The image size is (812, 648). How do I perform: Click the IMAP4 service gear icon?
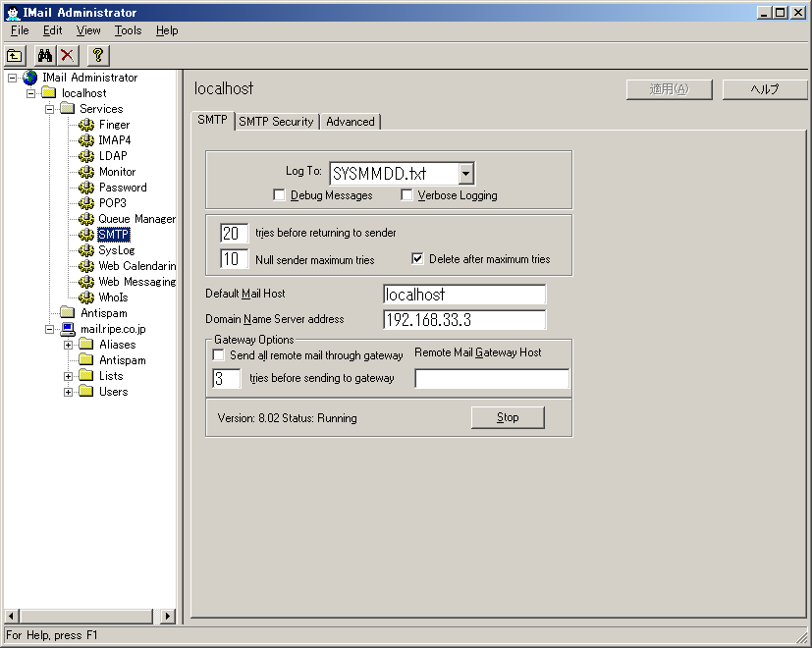click(86, 140)
